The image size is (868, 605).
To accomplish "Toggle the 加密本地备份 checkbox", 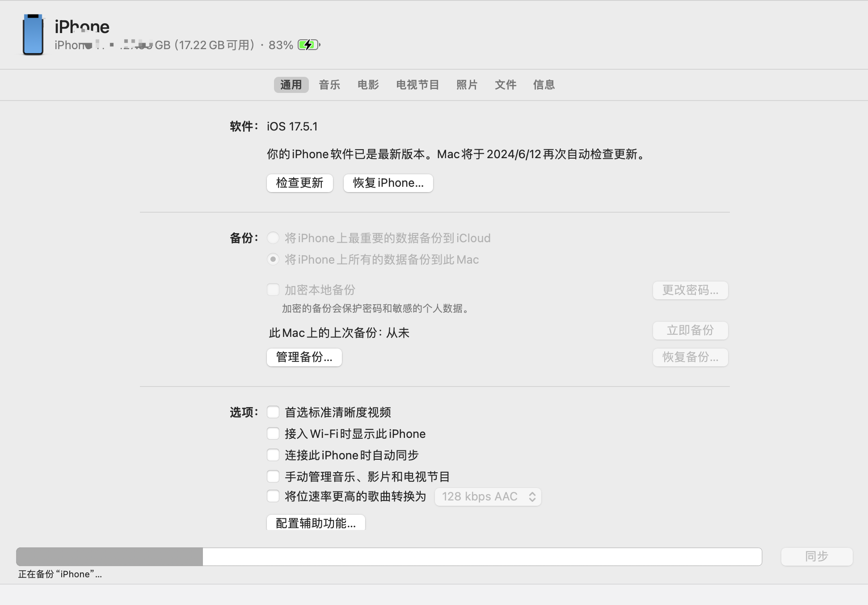I will (273, 290).
